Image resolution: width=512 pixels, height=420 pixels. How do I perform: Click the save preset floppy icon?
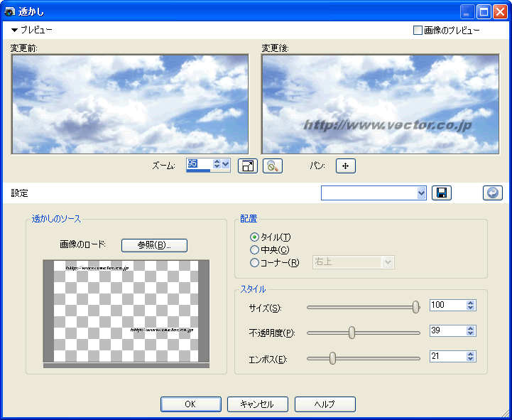click(442, 193)
